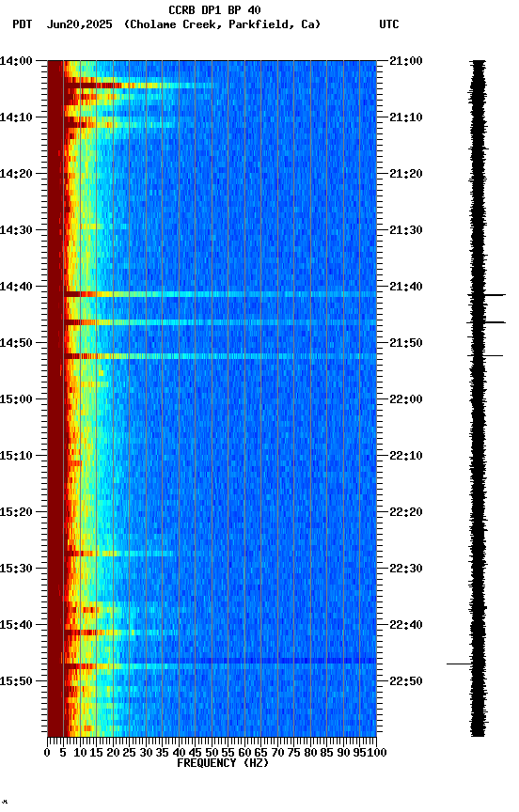Click the broadband event streak near 14:46
Image resolution: width=519 pixels, height=812 pixels.
220,322
